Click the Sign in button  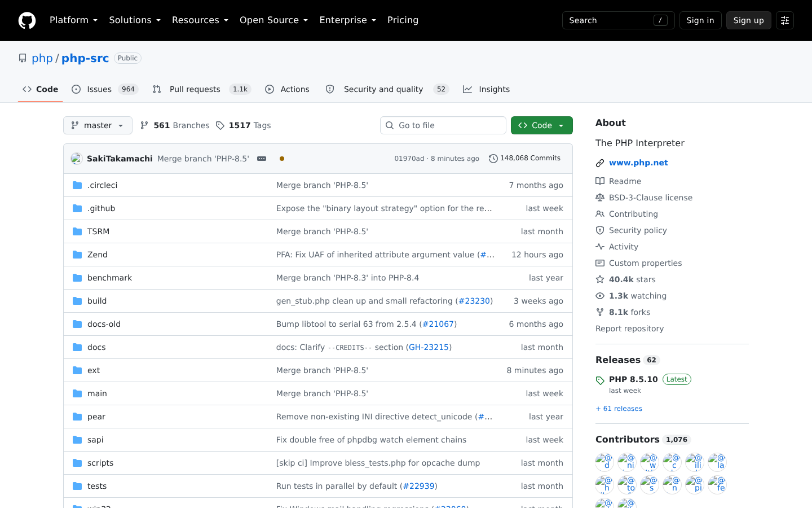point(700,20)
